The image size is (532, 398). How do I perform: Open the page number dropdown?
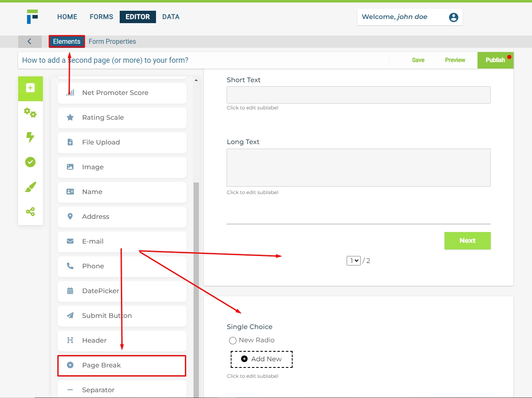coord(354,261)
